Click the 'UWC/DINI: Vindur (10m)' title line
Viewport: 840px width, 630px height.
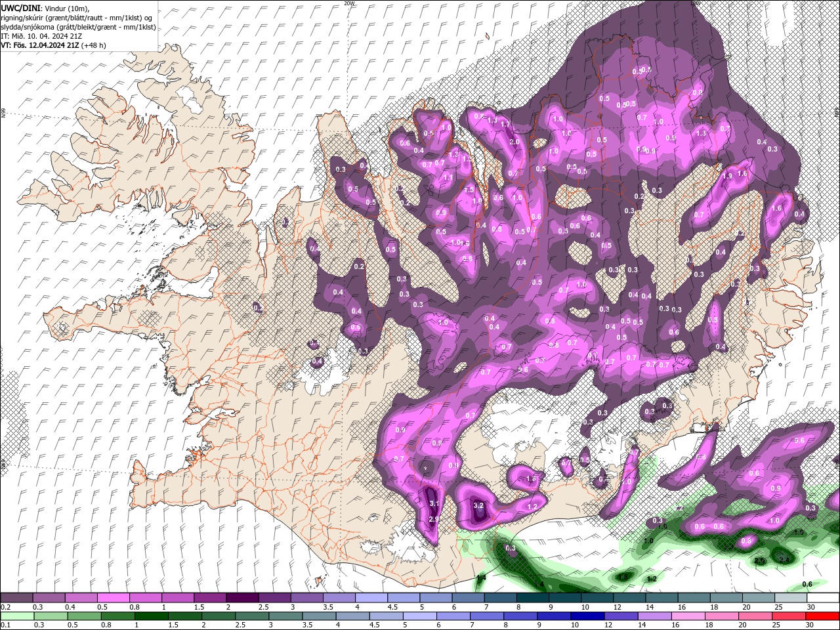[44, 8]
